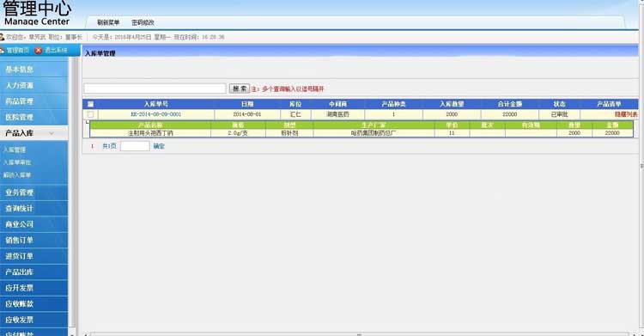Click the 确定 pagination link
Viewport: 644px width, 336px height.
click(x=159, y=146)
